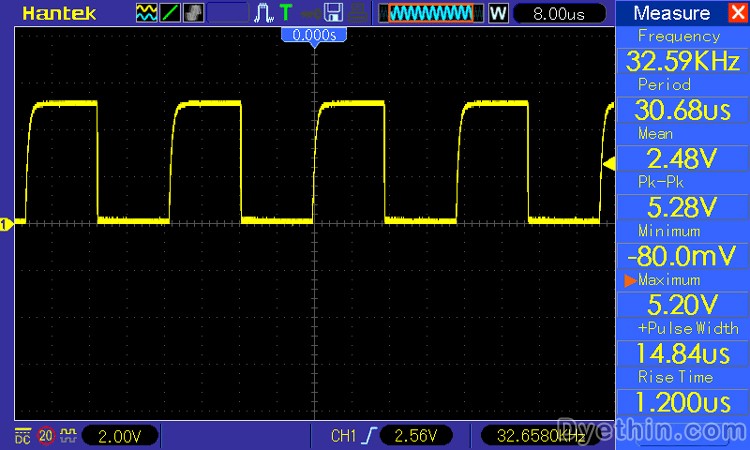
Task: Select the Minimum measurement label
Action: click(669, 231)
